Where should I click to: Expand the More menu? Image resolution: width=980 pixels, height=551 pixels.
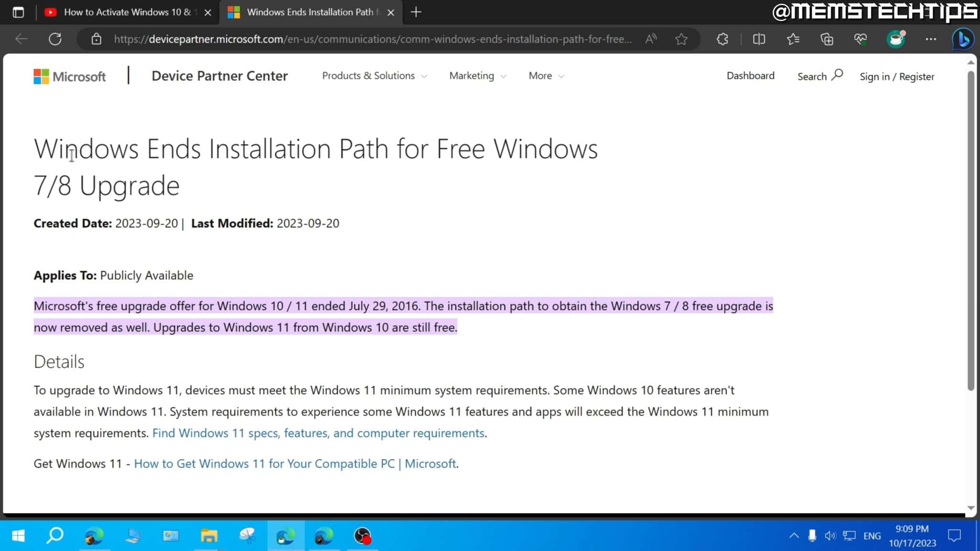(x=546, y=76)
